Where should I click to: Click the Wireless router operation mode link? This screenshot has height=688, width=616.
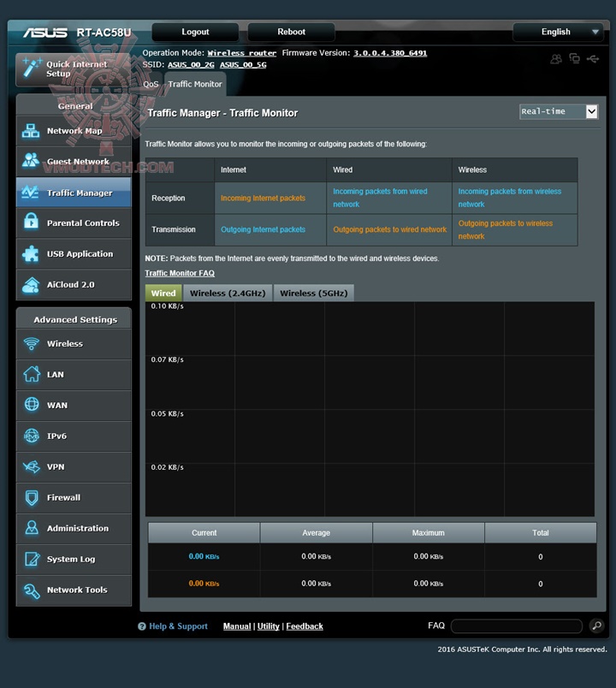242,53
